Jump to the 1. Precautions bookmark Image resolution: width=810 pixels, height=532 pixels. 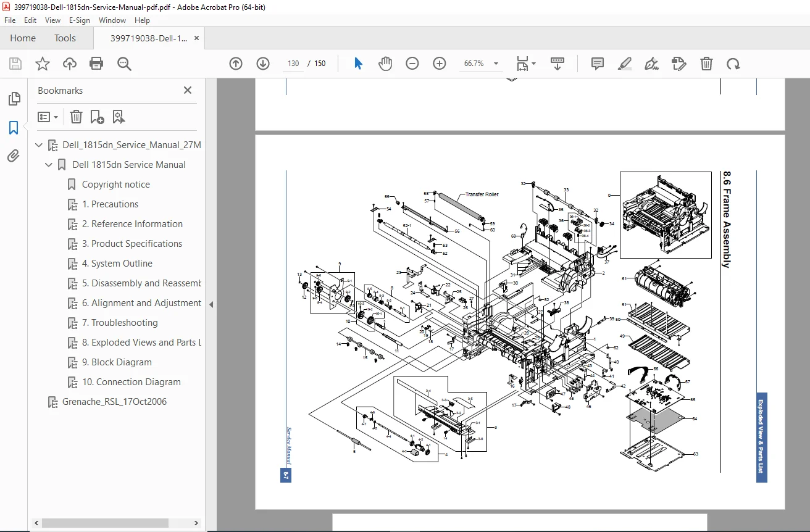[111, 204]
